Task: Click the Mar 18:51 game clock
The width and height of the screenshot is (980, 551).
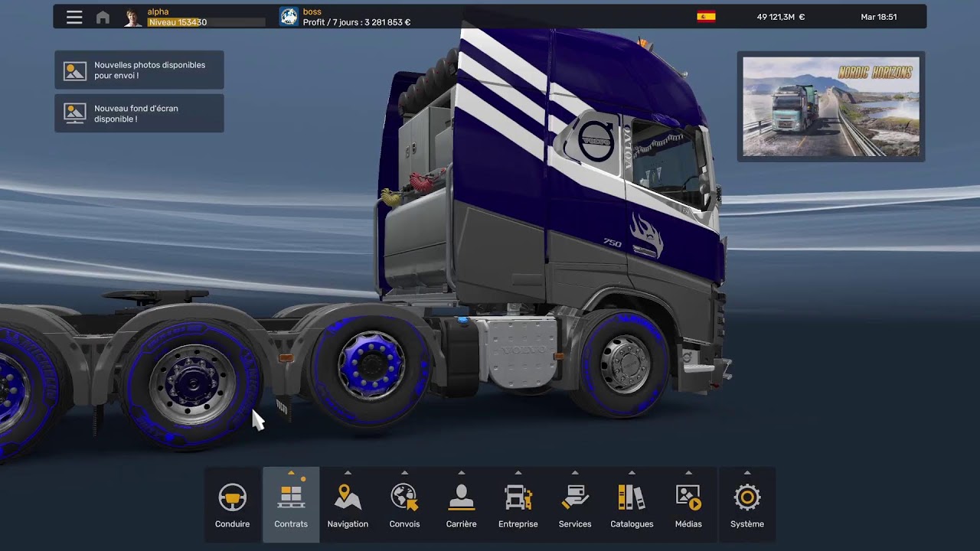Action: click(879, 17)
